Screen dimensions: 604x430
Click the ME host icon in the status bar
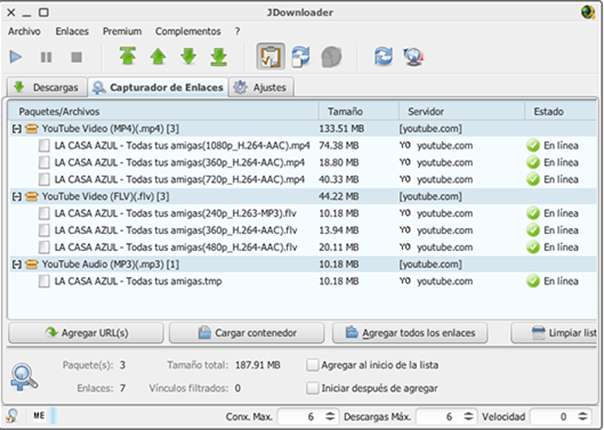tap(39, 416)
